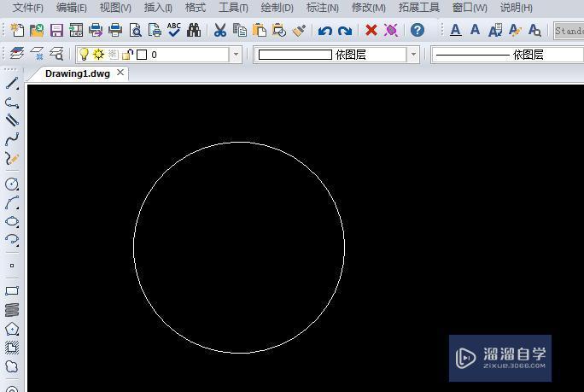Open an existing drawing file
Screen dimensions: 584x392
37,30
